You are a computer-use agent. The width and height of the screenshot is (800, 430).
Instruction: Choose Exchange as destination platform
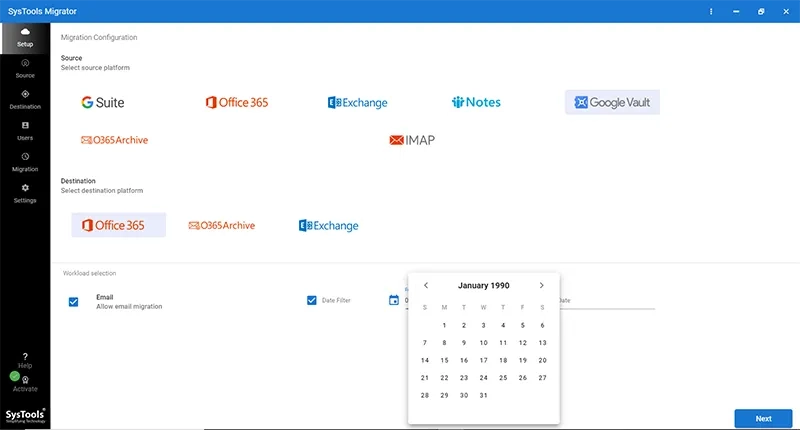click(329, 225)
